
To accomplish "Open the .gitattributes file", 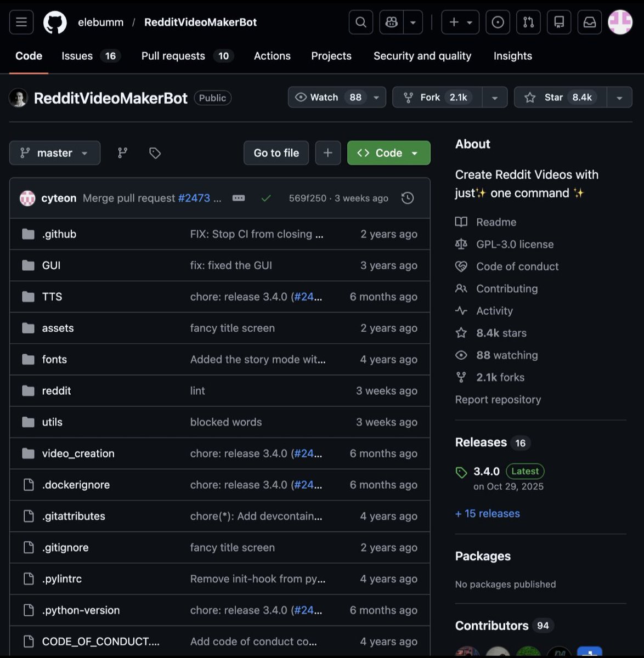I will pos(74,516).
